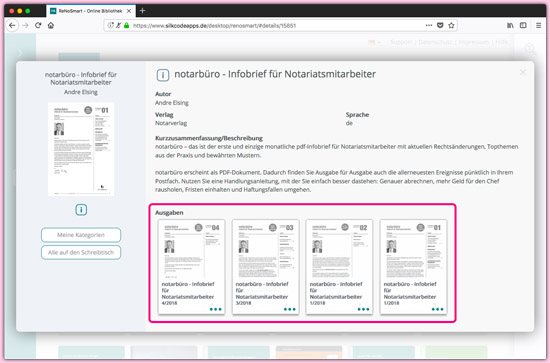Click the info icon beside the title
550x363 pixels.
click(163, 75)
